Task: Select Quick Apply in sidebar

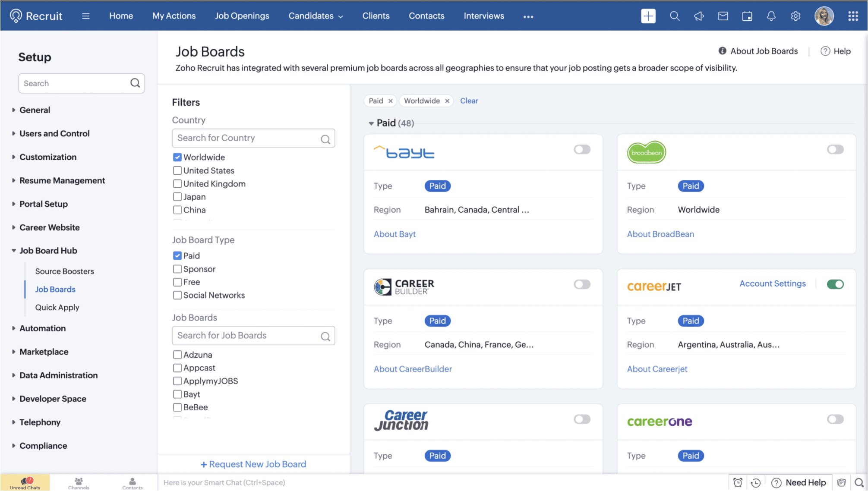Action: click(57, 307)
